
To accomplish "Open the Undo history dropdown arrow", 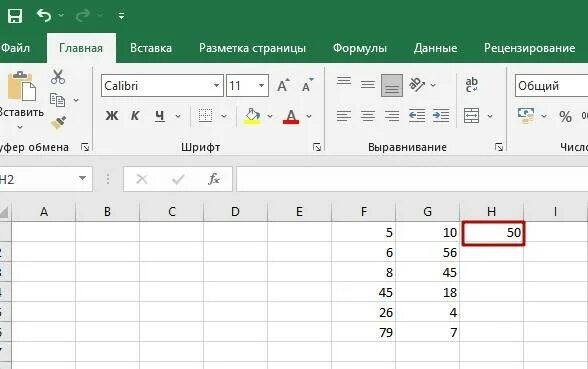I will (x=61, y=15).
